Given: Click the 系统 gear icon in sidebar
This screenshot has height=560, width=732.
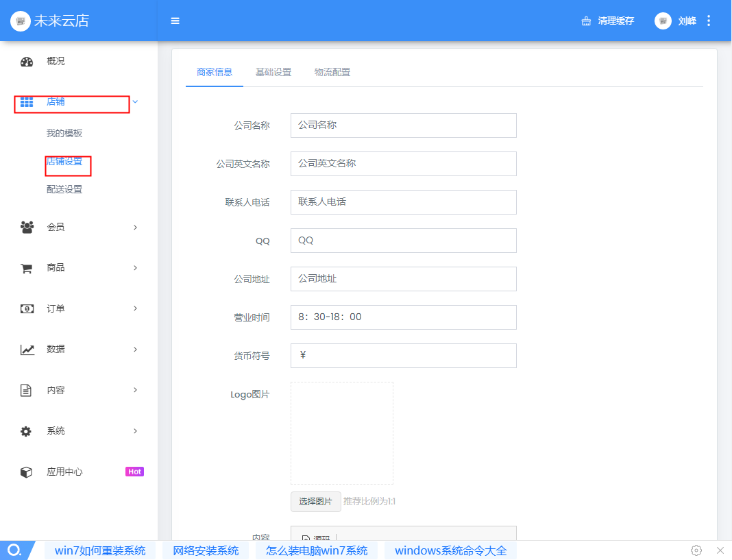Looking at the screenshot, I should click(26, 431).
